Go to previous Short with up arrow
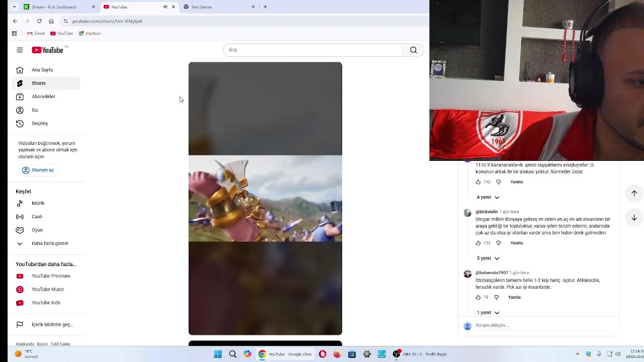 click(x=634, y=193)
